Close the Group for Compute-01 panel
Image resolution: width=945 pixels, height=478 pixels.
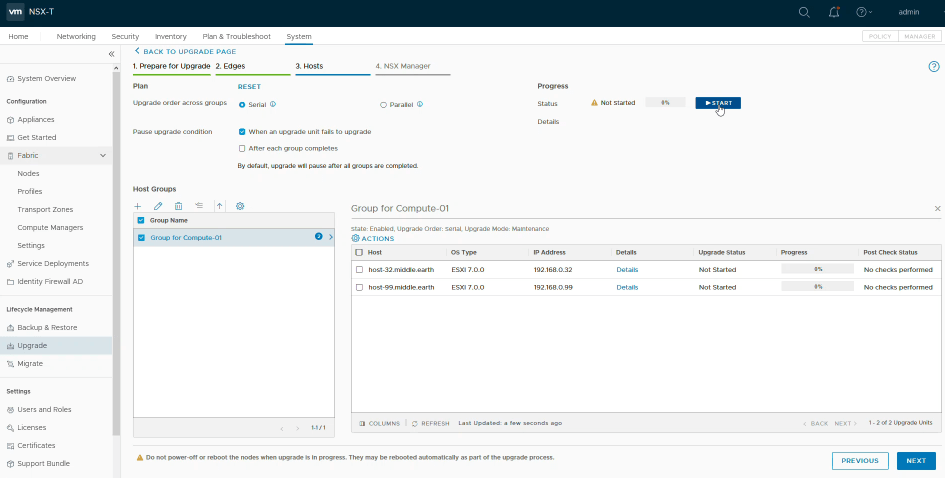pyautogui.click(x=937, y=208)
